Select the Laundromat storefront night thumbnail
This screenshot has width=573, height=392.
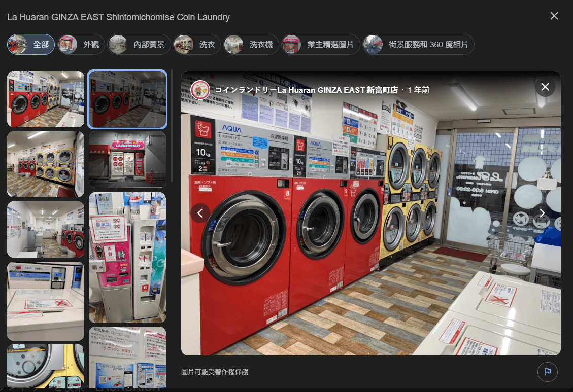tap(127, 160)
